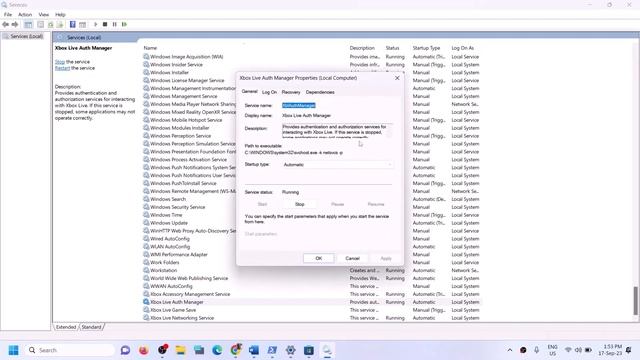This screenshot has width=640, height=360.
Task: Click the gear icon beside Xbox Live Auth Manager
Action: (146, 302)
